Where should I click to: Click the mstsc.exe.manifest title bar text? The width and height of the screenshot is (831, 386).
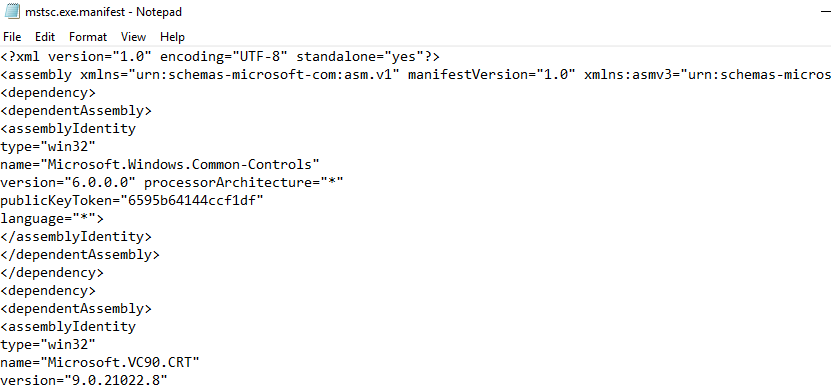[x=103, y=12]
